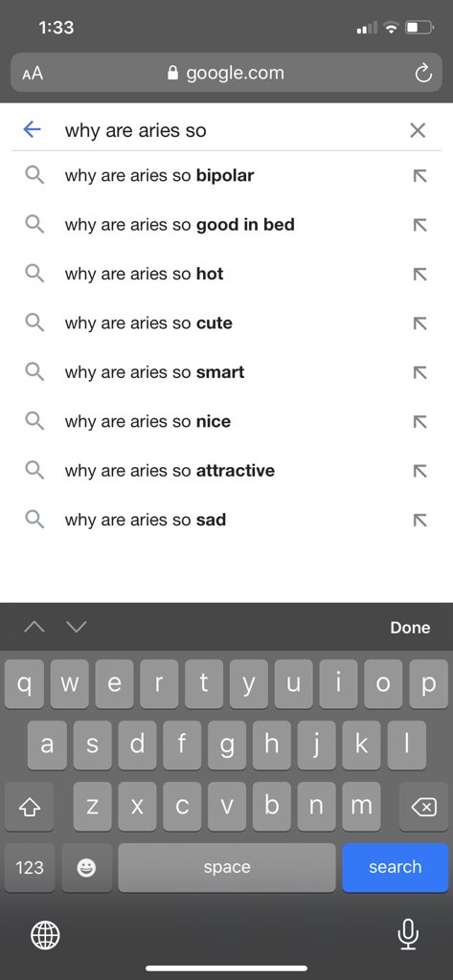This screenshot has width=453, height=980.
Task: Switch to the 123 numbers keyboard
Action: pyautogui.click(x=30, y=867)
